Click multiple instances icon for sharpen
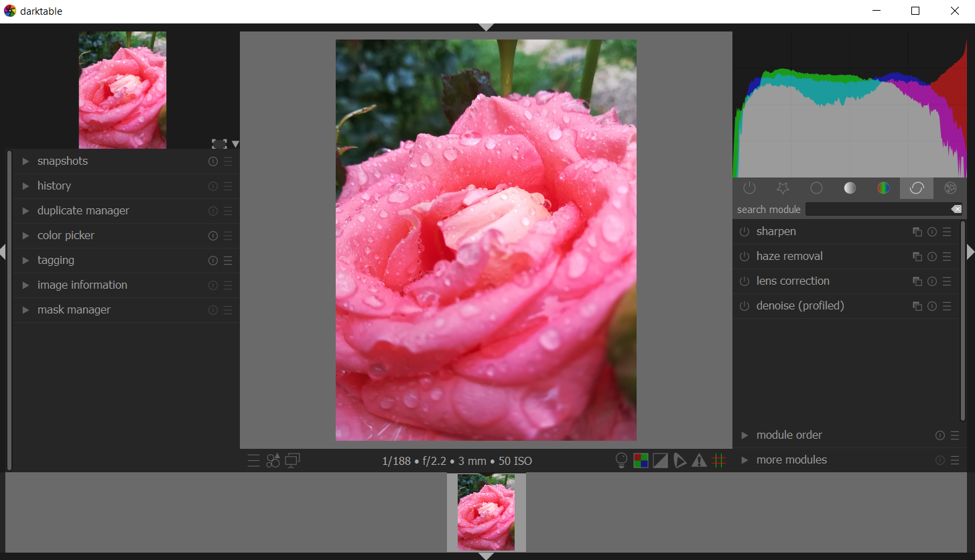 pos(917,232)
